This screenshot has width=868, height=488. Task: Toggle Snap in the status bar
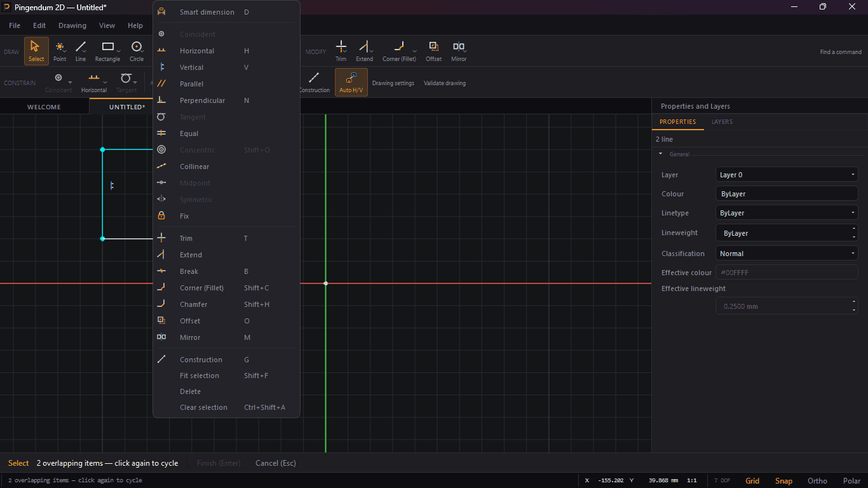783,481
